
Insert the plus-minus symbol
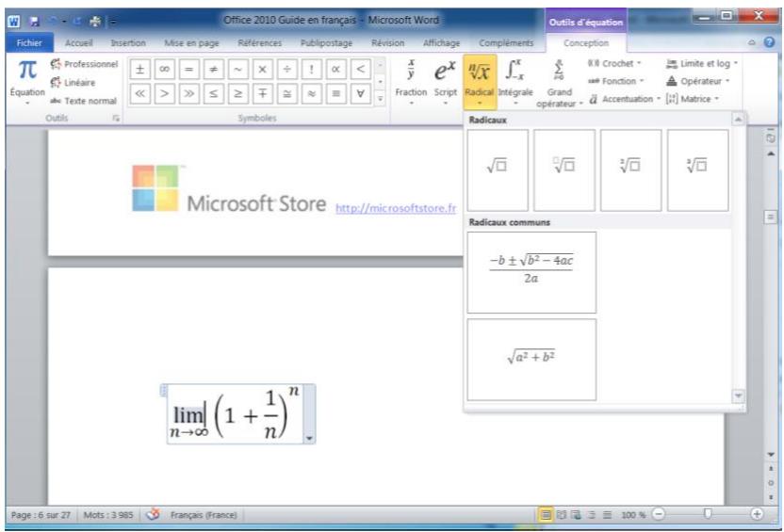click(140, 70)
